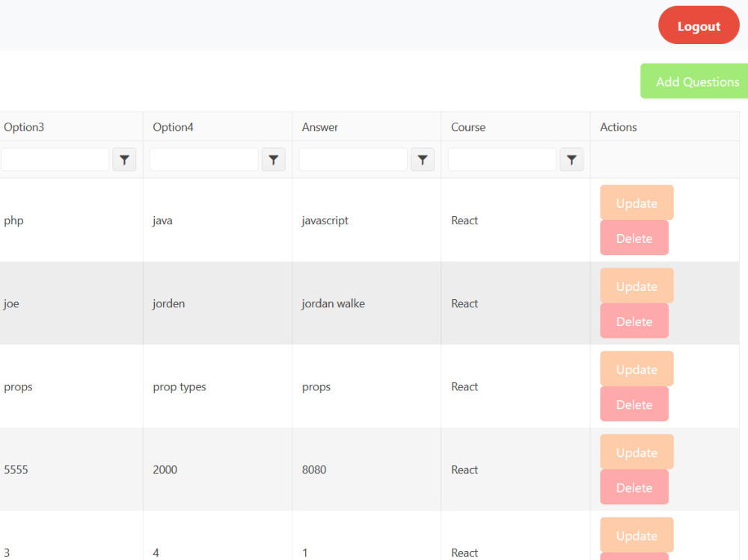Focus the Answer filter text box
The image size is (748, 560).
(x=353, y=159)
